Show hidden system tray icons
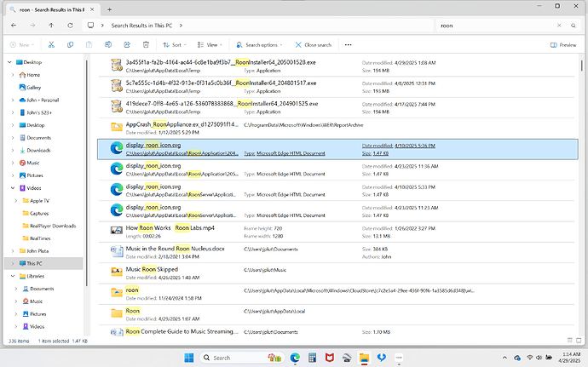 coord(504,358)
